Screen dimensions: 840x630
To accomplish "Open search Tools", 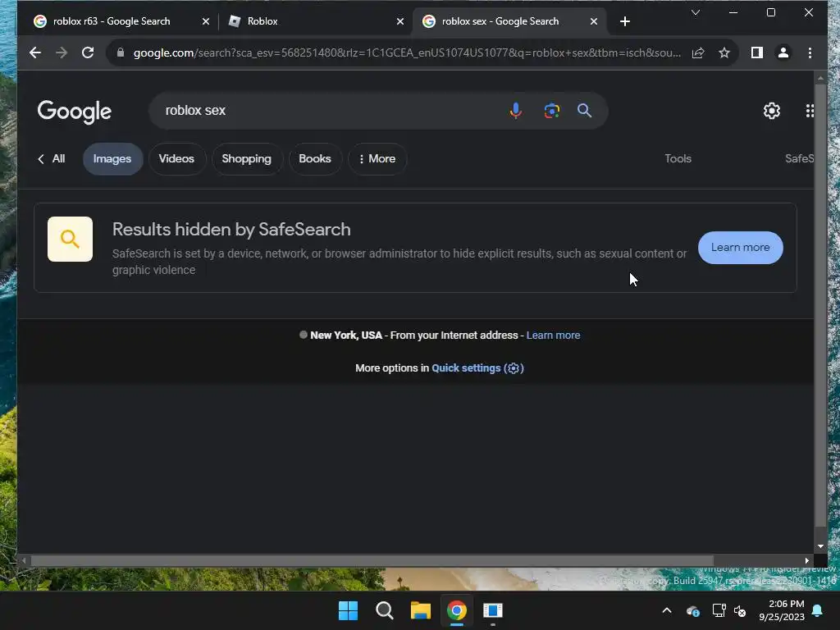I will click(x=678, y=158).
